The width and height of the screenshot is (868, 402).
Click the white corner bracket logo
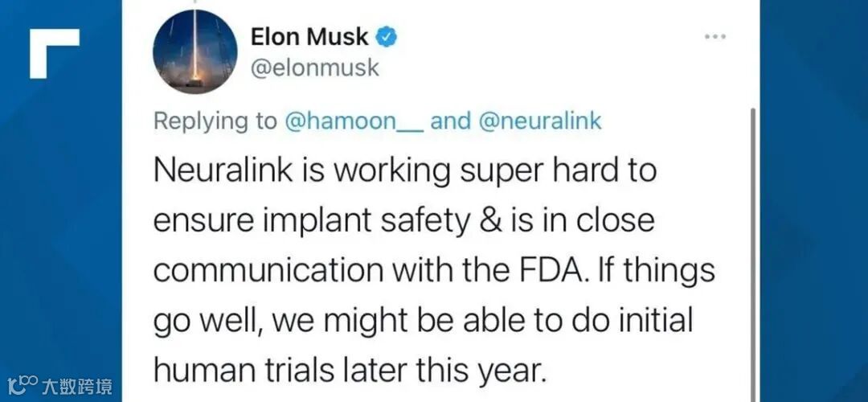(55, 53)
